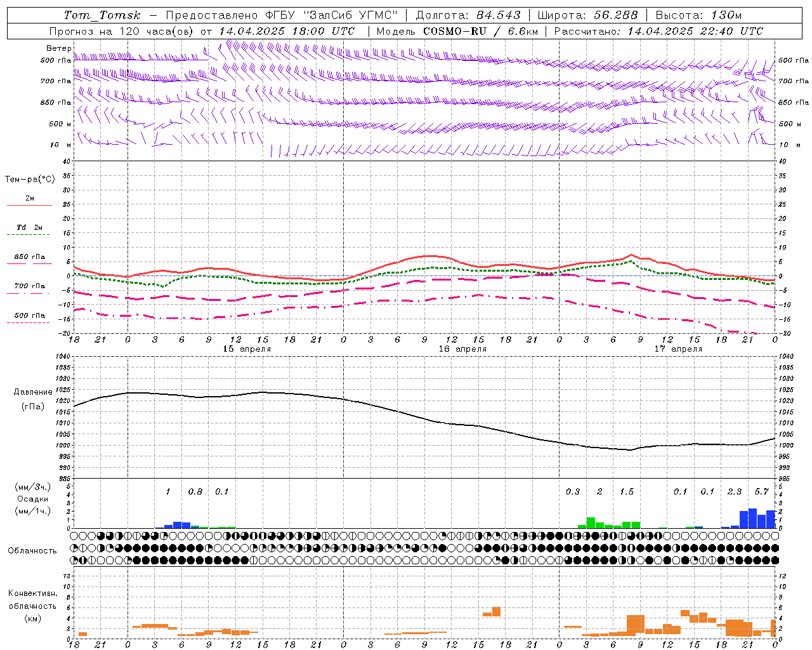The image size is (812, 650).
Task: Select 40 on the left temperature axis
Action: [x=66, y=161]
